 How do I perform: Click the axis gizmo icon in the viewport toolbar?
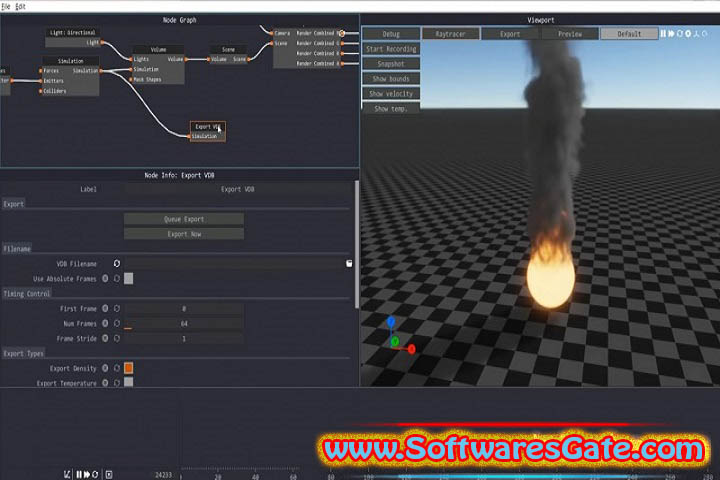click(696, 34)
